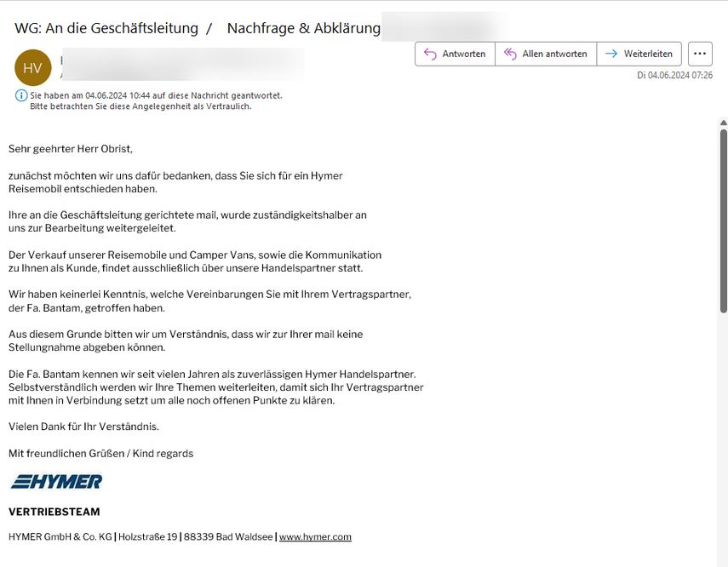Click the greeting 'Sehr geehrter Herr Obrist'
The height and width of the screenshot is (567, 728).
tap(71, 149)
